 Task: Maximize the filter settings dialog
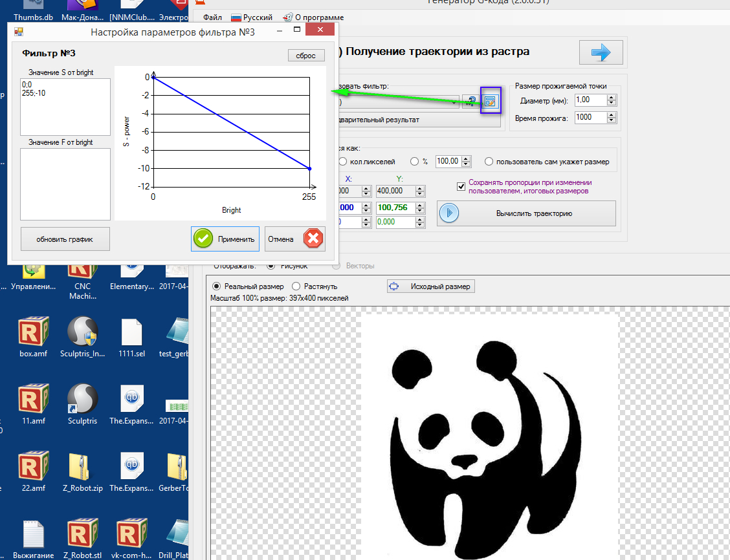pyautogui.click(x=297, y=30)
